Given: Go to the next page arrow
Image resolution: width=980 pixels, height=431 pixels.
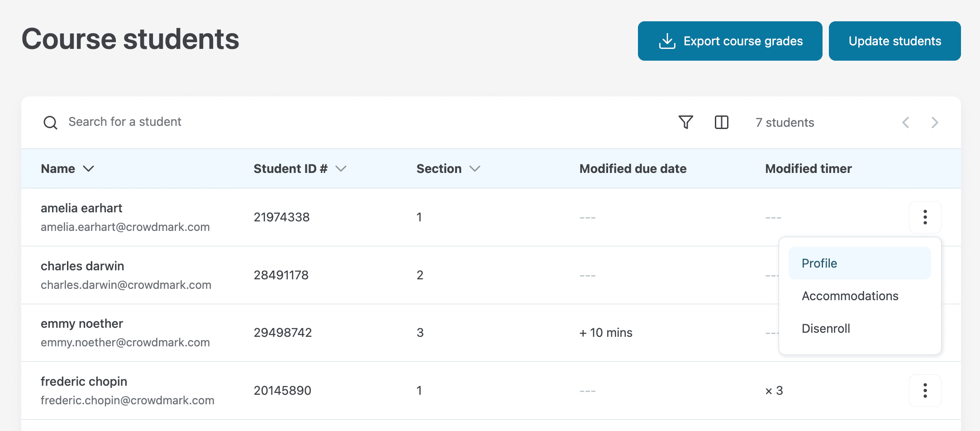Looking at the screenshot, I should point(934,122).
